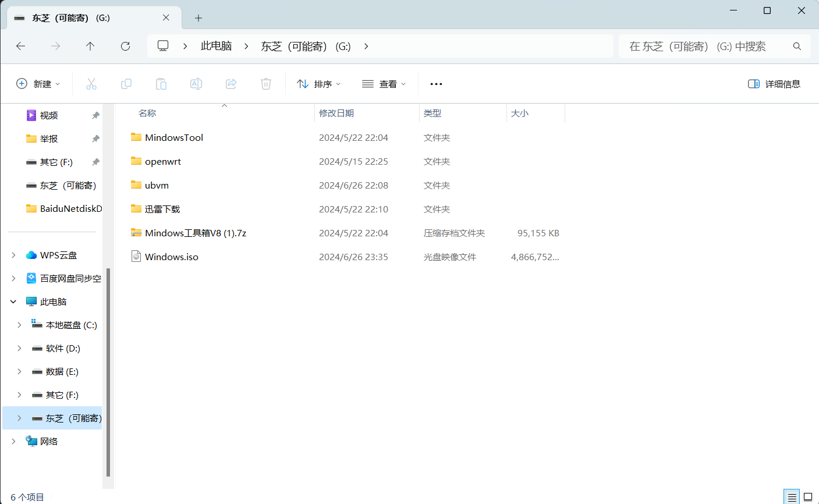Viewport: 819px width, 504px height.
Task: Click the Copy icon in toolbar
Action: coord(126,84)
